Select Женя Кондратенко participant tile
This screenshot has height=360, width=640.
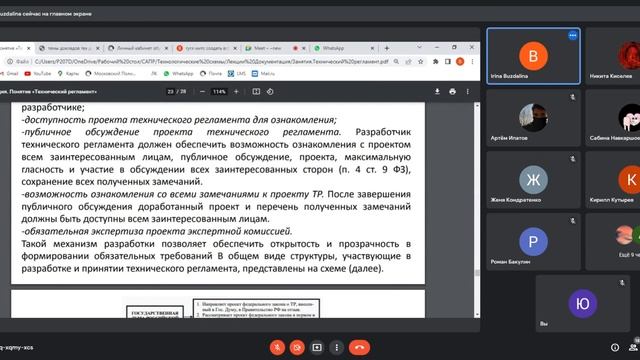click(533, 180)
